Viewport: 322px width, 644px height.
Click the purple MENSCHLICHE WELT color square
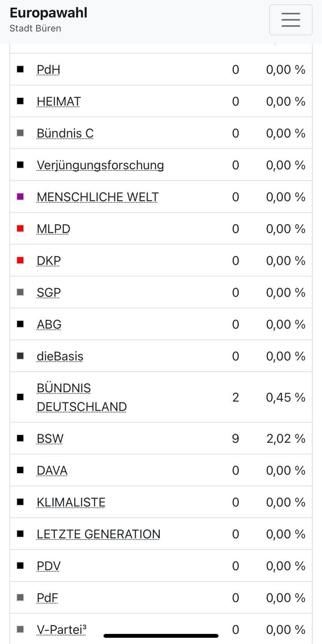point(21,197)
